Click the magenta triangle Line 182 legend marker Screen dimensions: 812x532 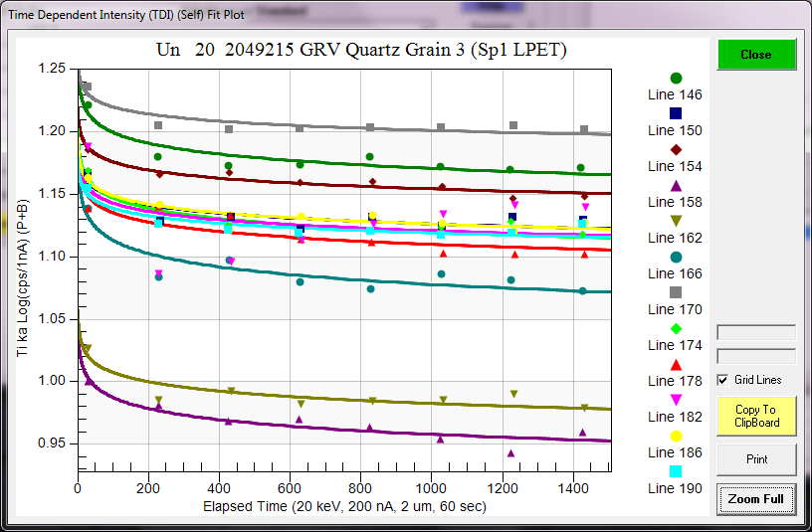tap(676, 400)
